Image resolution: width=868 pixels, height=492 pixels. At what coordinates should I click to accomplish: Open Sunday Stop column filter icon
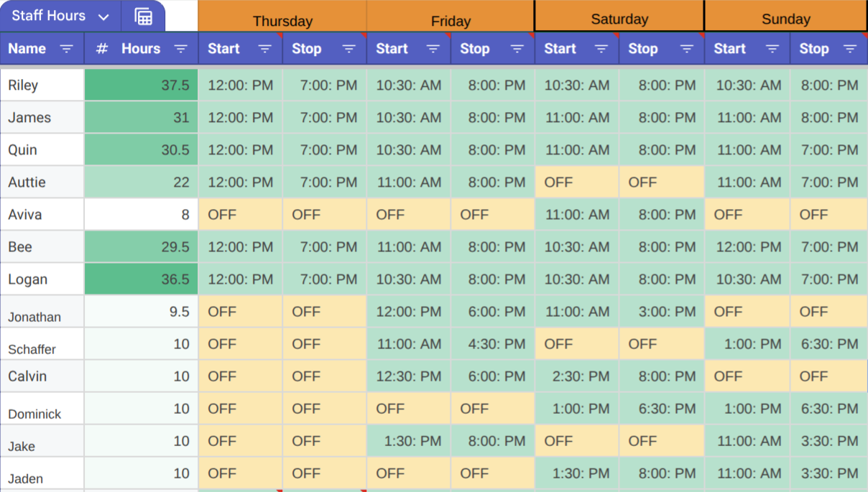pyautogui.click(x=850, y=49)
